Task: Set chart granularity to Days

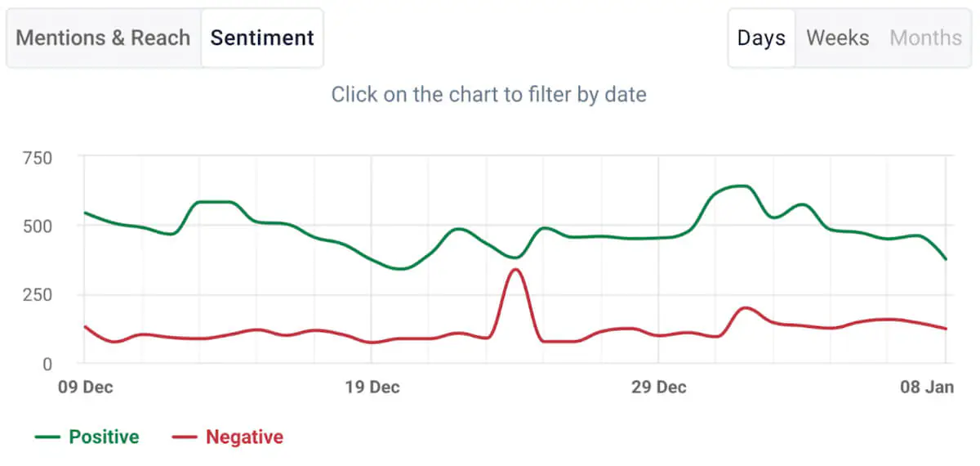Action: click(x=761, y=38)
